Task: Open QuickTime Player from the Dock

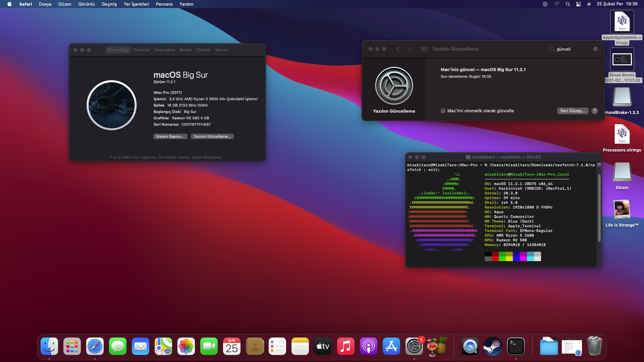Action: (x=470, y=346)
